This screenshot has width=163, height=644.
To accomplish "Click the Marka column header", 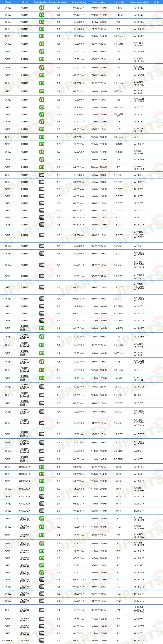I will (8, 2).
